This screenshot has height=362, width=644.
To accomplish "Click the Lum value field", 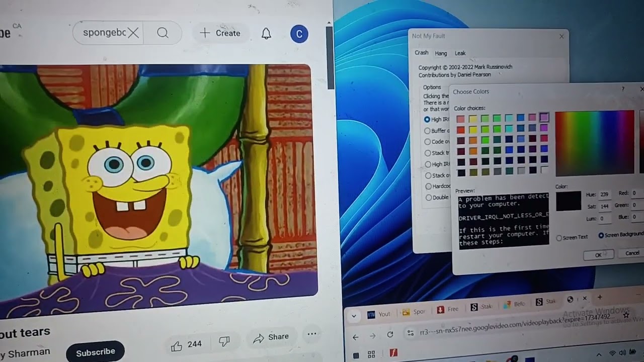I will point(604,219).
